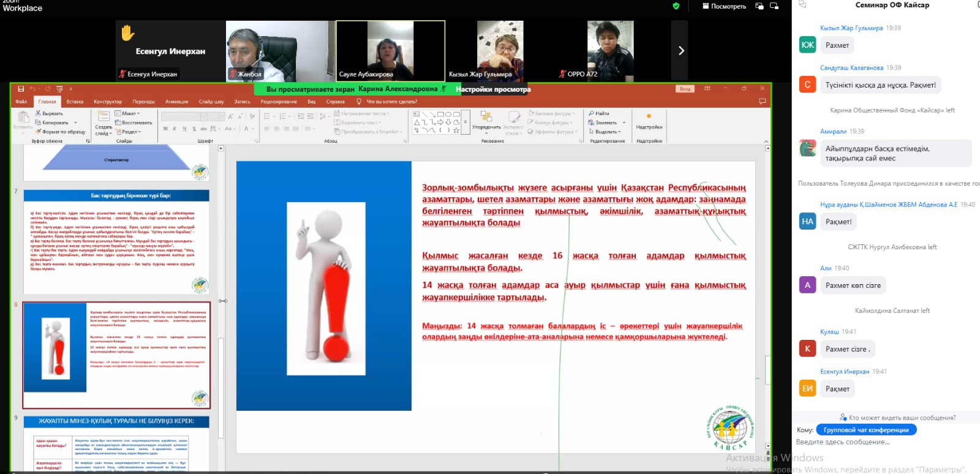Click the Найти search button

pos(600,113)
